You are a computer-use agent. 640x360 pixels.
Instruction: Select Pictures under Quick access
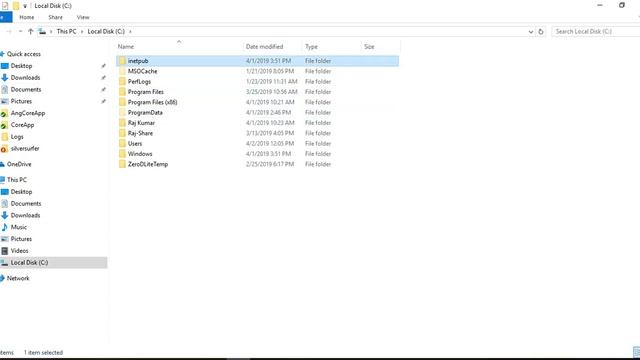coord(21,101)
